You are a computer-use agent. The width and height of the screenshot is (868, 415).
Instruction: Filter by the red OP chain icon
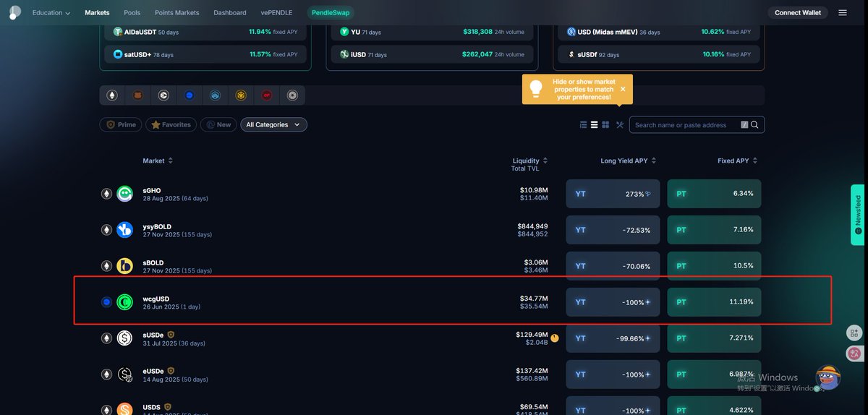[x=266, y=95]
